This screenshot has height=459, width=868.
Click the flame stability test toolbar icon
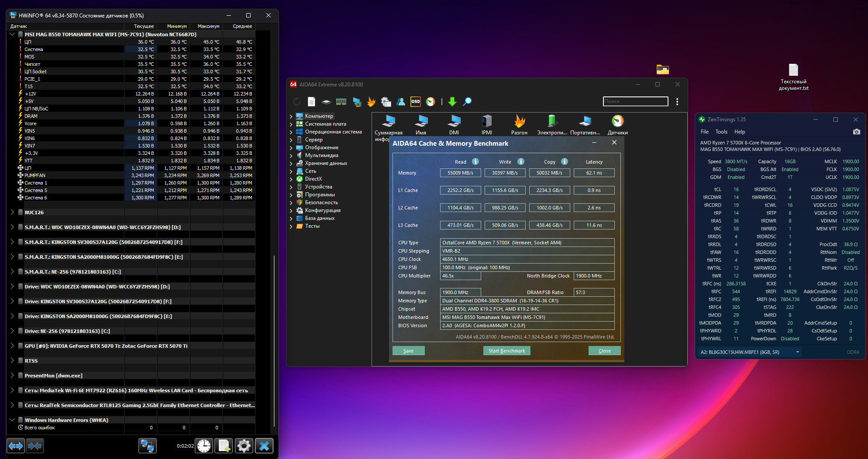(371, 102)
